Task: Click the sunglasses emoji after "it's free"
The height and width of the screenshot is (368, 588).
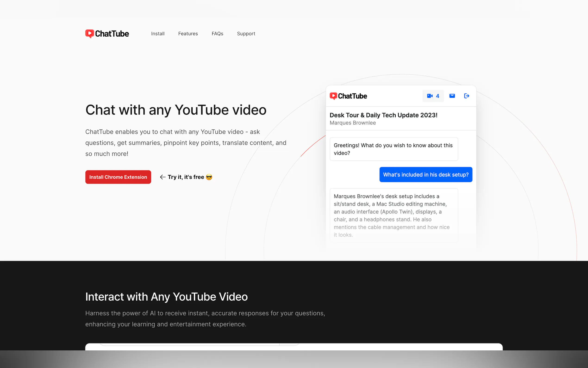Action: 209,177
